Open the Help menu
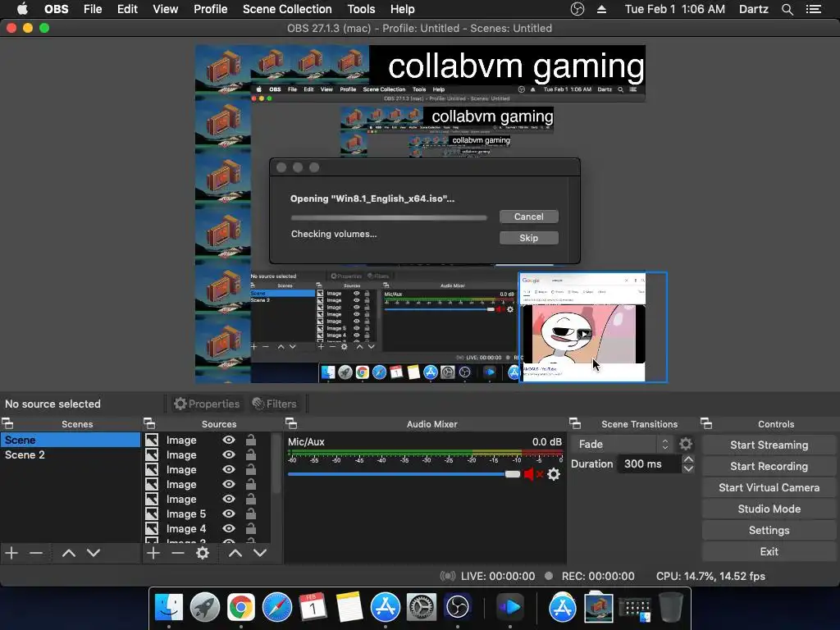The width and height of the screenshot is (840, 630). [x=402, y=9]
